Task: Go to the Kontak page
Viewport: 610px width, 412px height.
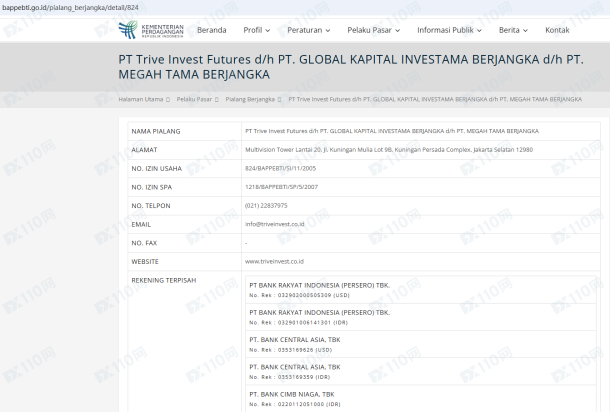Action: pos(557,30)
